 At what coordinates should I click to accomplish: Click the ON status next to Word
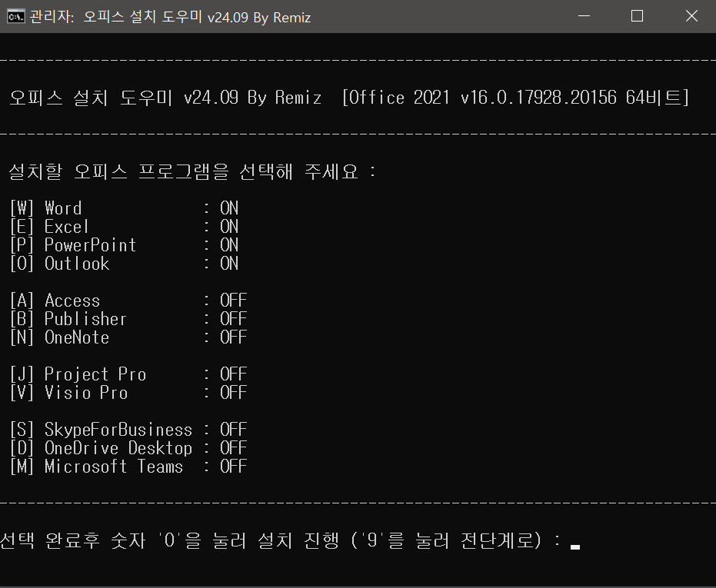229,208
